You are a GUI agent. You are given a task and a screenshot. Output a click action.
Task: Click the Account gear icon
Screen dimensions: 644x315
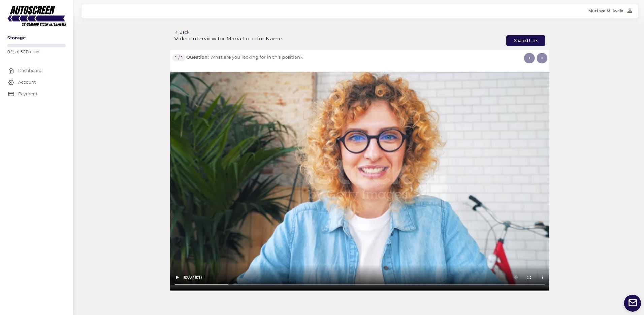pyautogui.click(x=11, y=82)
